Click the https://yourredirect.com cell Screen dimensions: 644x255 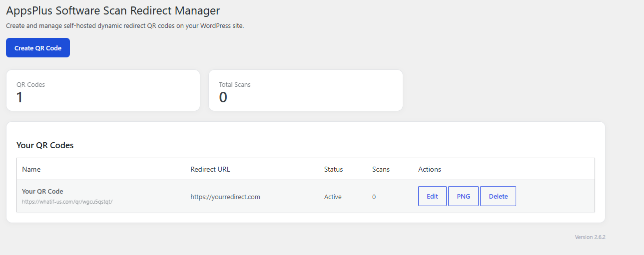[225, 197]
